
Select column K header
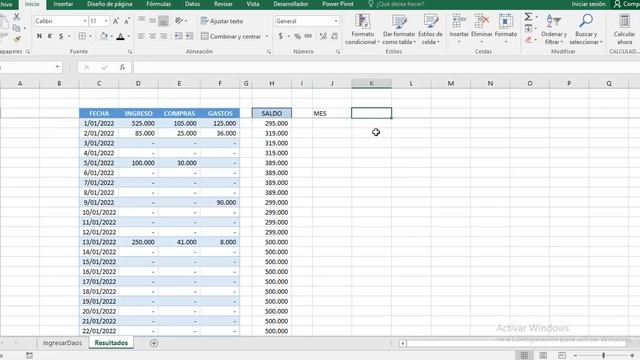(x=371, y=83)
